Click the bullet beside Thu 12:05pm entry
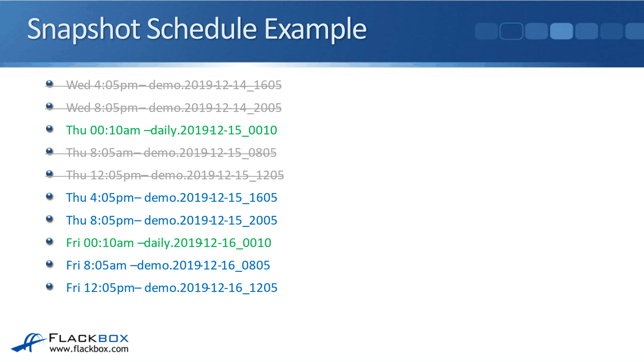 coord(49,174)
